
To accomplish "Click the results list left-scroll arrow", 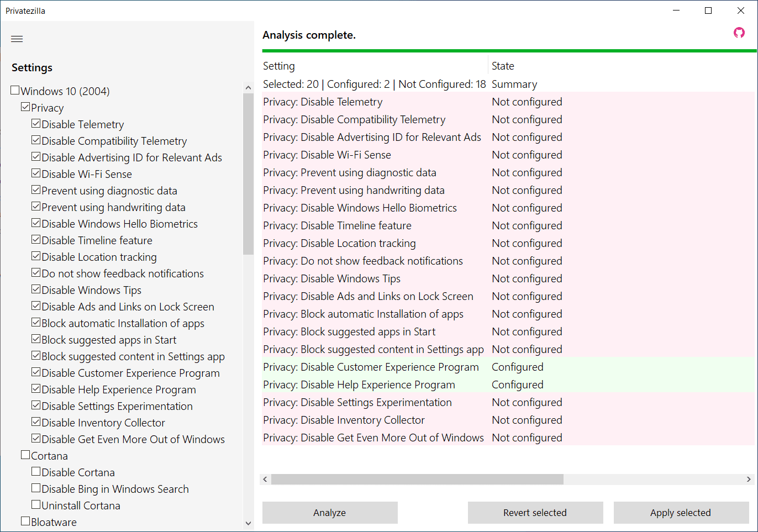I will (x=265, y=479).
